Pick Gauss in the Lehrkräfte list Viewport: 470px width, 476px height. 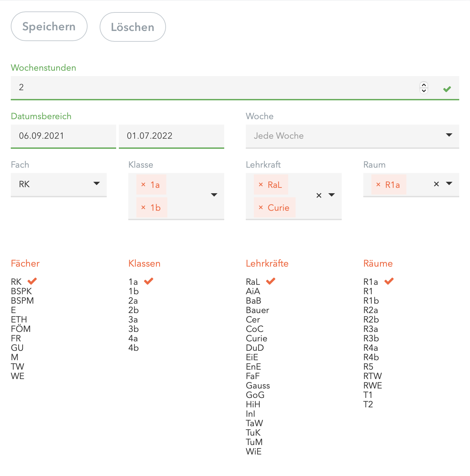point(258,385)
